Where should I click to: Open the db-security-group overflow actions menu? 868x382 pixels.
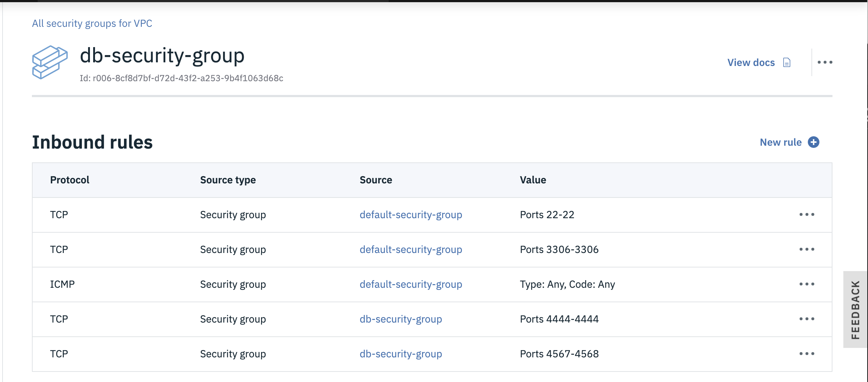(x=825, y=62)
